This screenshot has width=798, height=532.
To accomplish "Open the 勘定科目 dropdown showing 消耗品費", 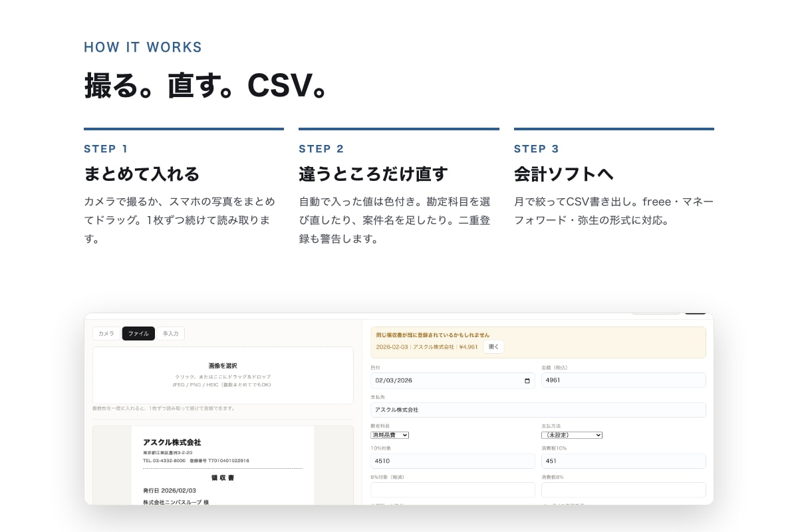I will click(x=390, y=435).
